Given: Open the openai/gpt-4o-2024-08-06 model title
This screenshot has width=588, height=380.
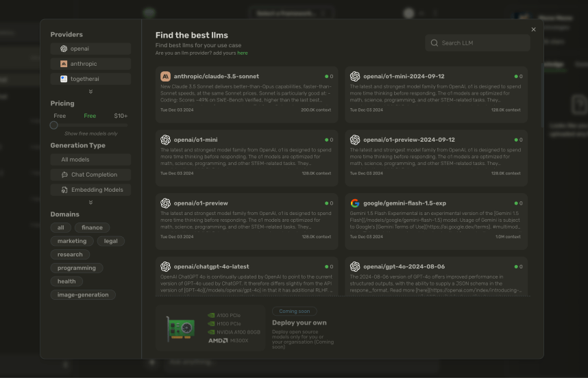Looking at the screenshot, I should tap(404, 266).
